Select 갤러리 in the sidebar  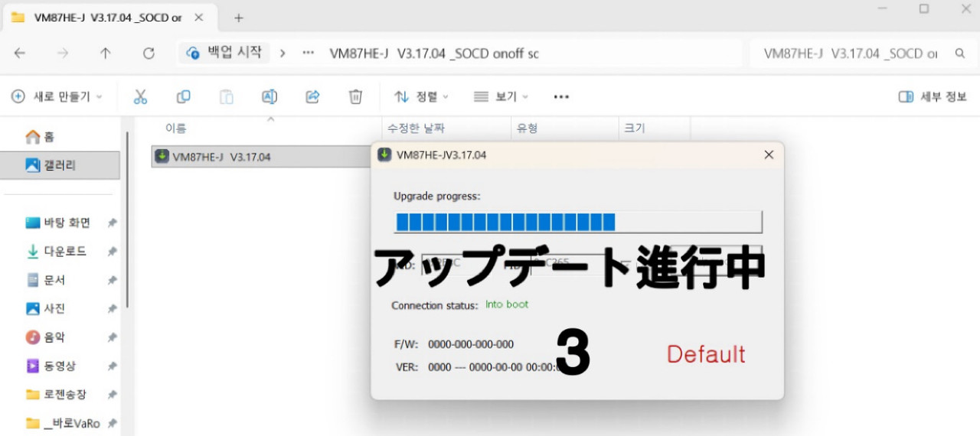(x=60, y=164)
